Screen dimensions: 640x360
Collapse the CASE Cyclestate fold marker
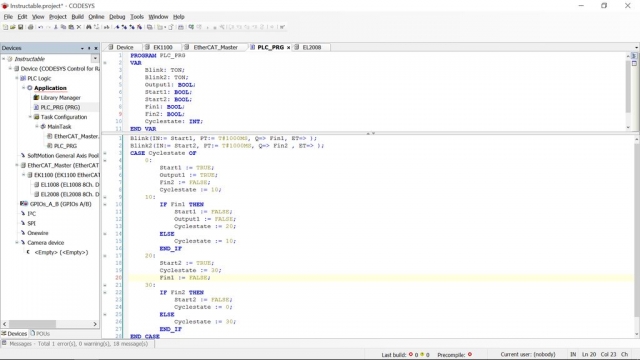[x=105, y=153]
